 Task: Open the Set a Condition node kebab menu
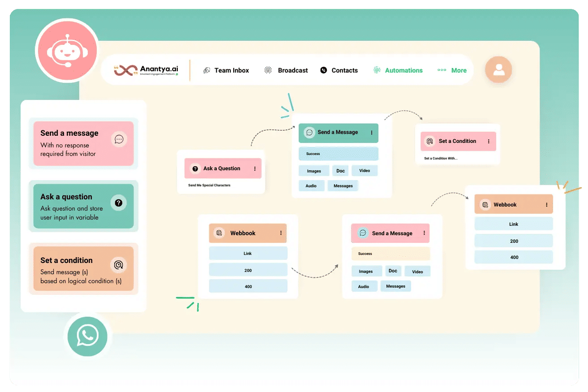489,141
